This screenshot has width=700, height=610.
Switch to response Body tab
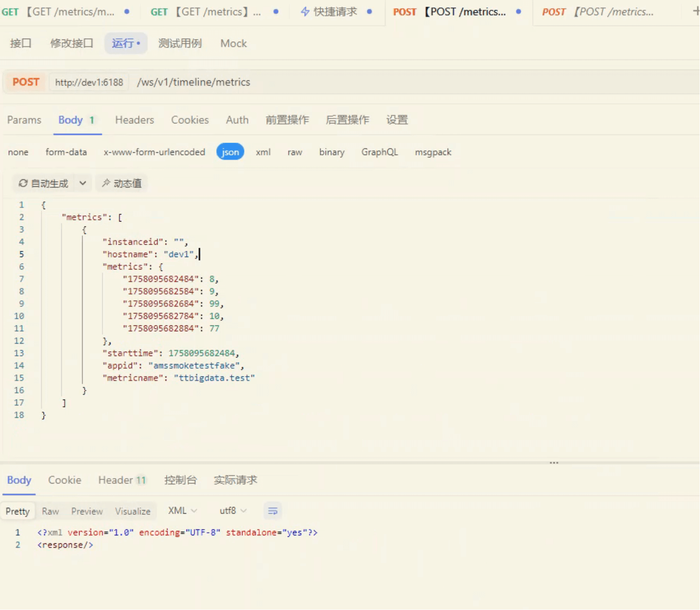coord(19,480)
